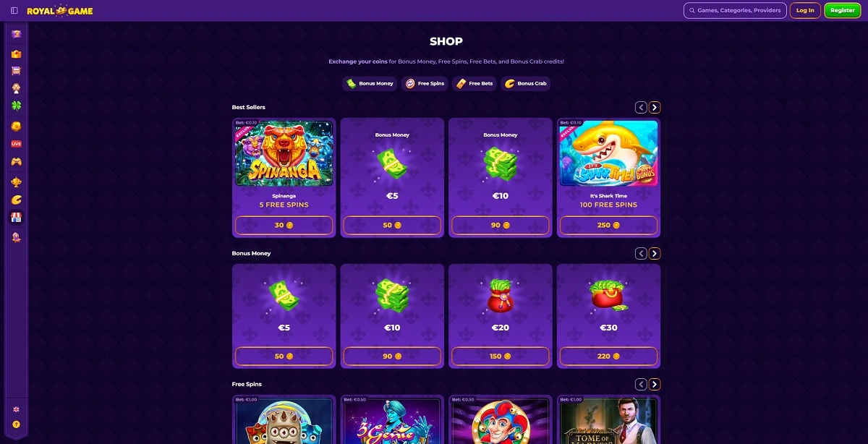Image resolution: width=868 pixels, height=444 pixels.
Task: Filter shop by Bonus Money
Action: tap(370, 83)
